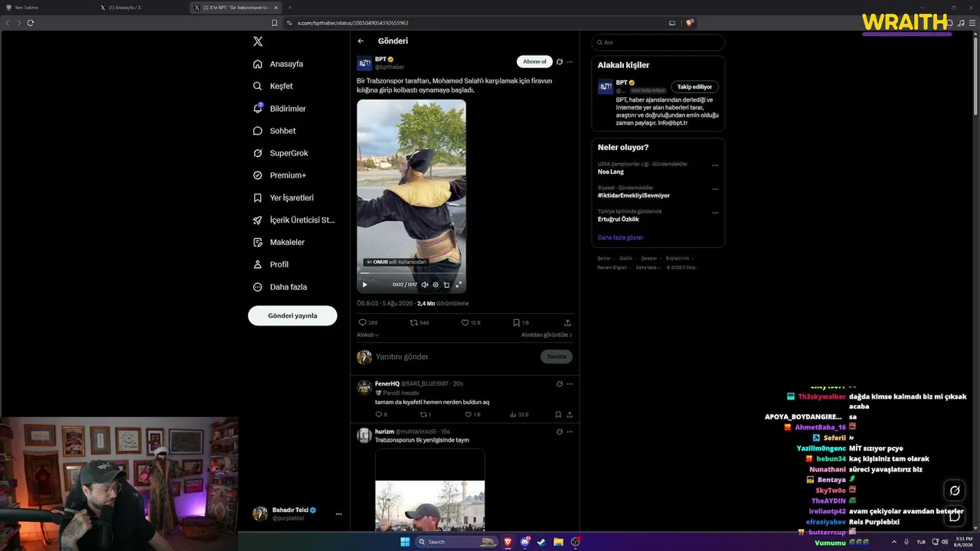Open options for Noa Lang trend
The width and height of the screenshot is (980, 551).
coord(715,165)
